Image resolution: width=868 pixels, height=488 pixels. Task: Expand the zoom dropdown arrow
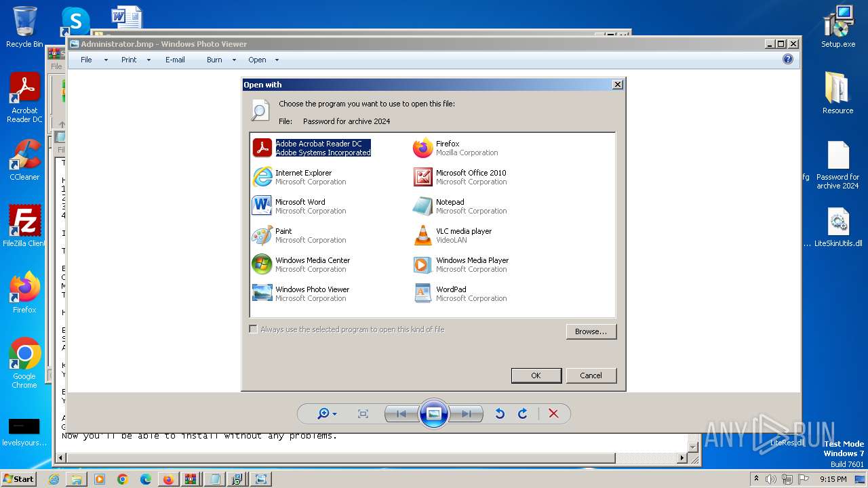click(x=335, y=414)
